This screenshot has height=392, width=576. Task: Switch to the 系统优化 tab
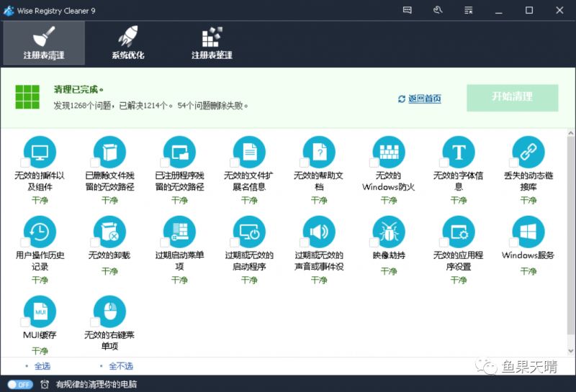128,43
